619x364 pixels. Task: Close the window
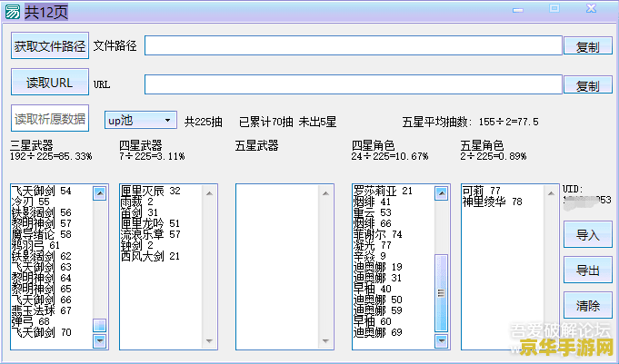(591, 9)
